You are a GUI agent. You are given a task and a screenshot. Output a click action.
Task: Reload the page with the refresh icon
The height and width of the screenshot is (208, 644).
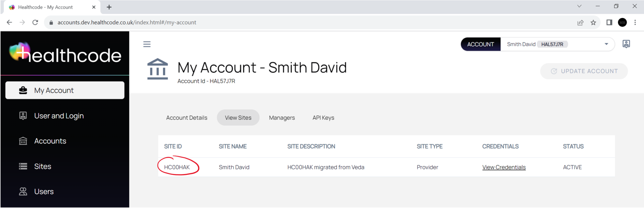tap(35, 22)
